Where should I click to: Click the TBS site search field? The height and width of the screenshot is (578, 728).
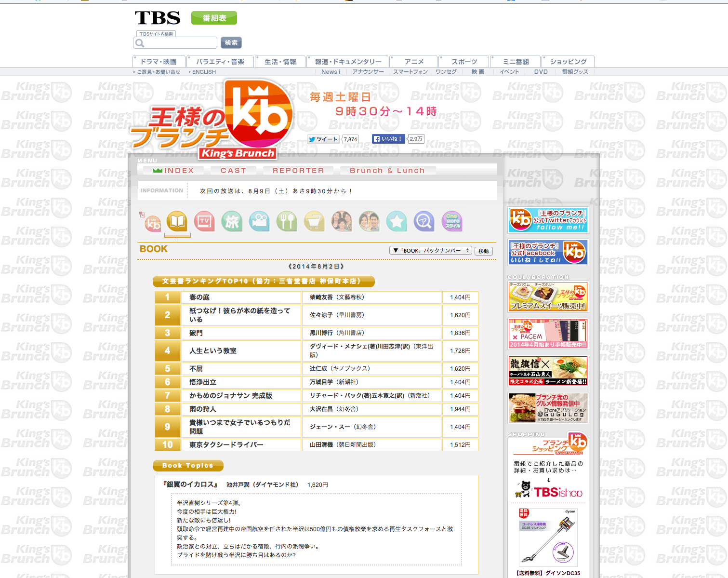175,43
